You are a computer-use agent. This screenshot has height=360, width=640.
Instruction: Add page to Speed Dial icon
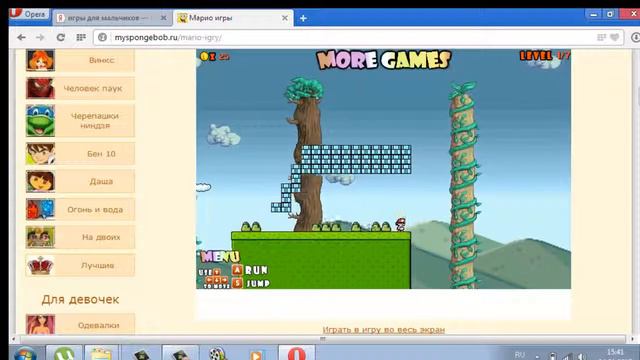coord(601,38)
